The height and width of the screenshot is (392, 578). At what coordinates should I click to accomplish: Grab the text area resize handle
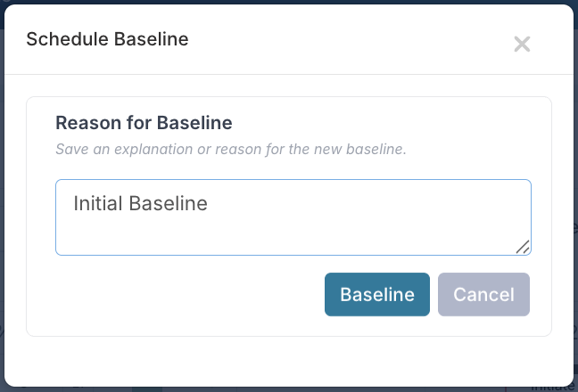click(x=523, y=247)
